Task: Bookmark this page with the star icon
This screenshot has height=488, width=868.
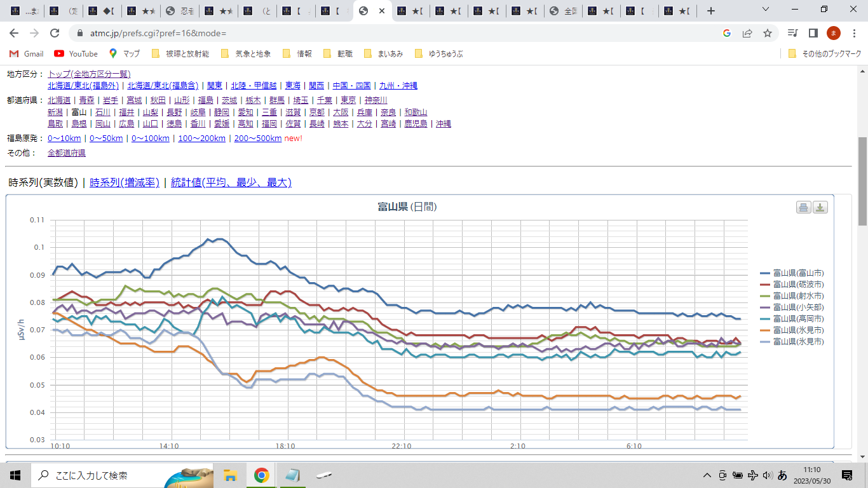Action: coord(768,33)
